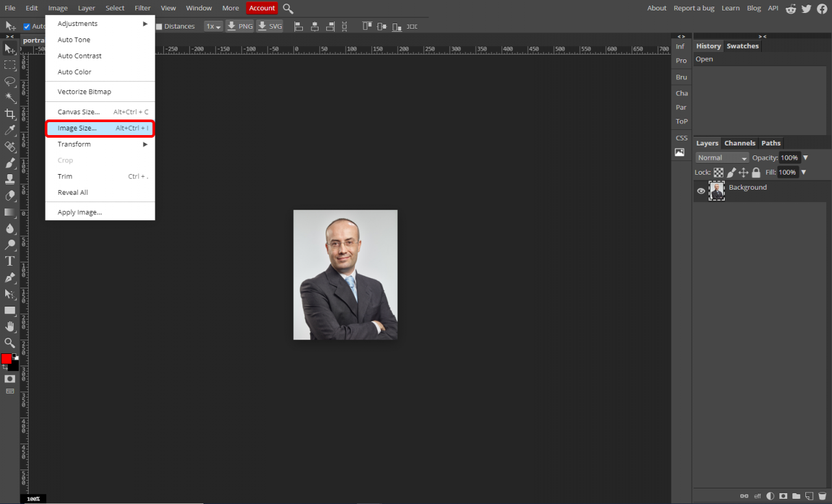Open the Normal blend mode dropdown
Screen dimensions: 832x504
point(722,158)
